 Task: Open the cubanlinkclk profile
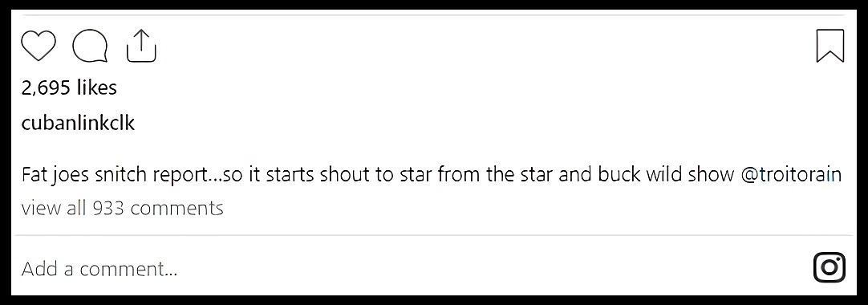[78, 123]
